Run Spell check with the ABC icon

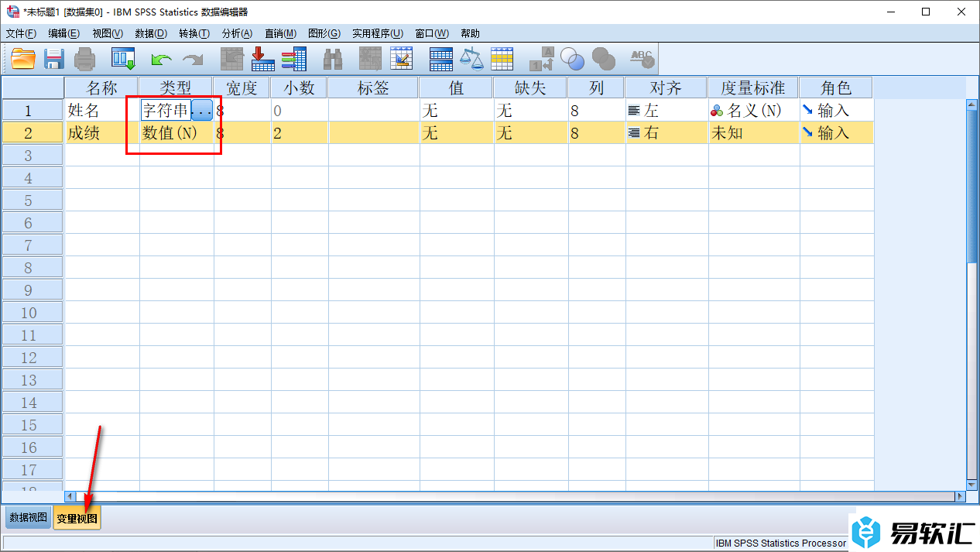[x=642, y=59]
